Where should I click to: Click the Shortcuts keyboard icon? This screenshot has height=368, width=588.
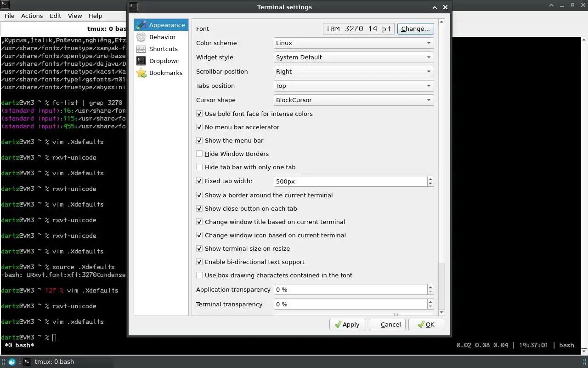point(141,49)
